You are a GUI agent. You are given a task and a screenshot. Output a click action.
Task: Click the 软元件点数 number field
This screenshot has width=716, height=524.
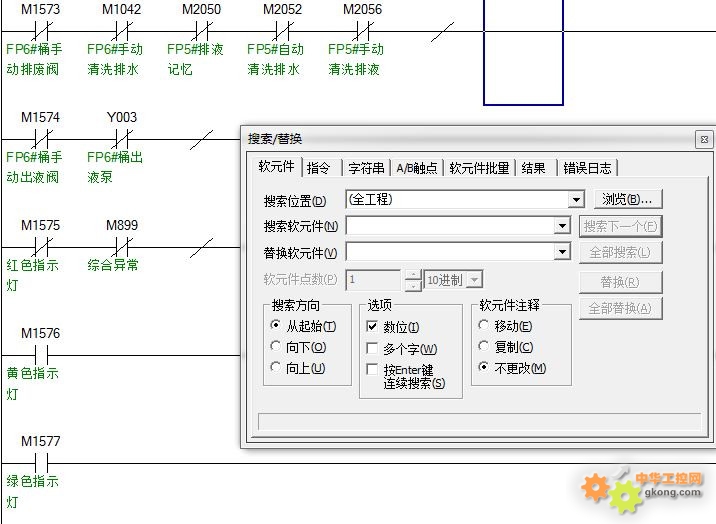tap(374, 279)
